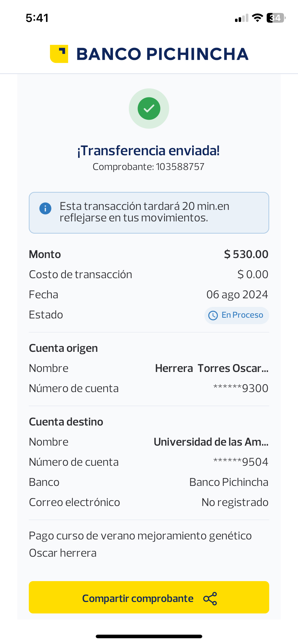Viewport: 298px width, 644px height.
Task: Tap the clock icon in status badge
Action: [213, 316]
